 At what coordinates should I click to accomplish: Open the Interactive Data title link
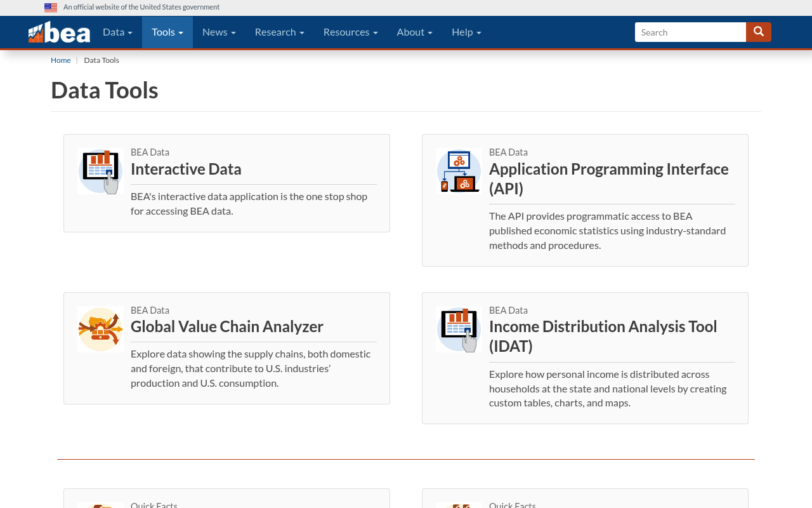(186, 169)
